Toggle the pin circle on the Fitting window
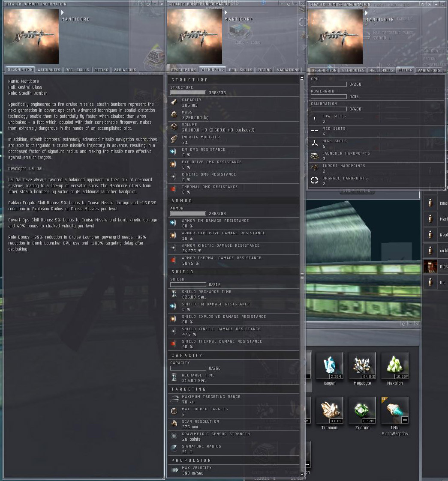This screenshot has height=481, width=448. (430, 4)
